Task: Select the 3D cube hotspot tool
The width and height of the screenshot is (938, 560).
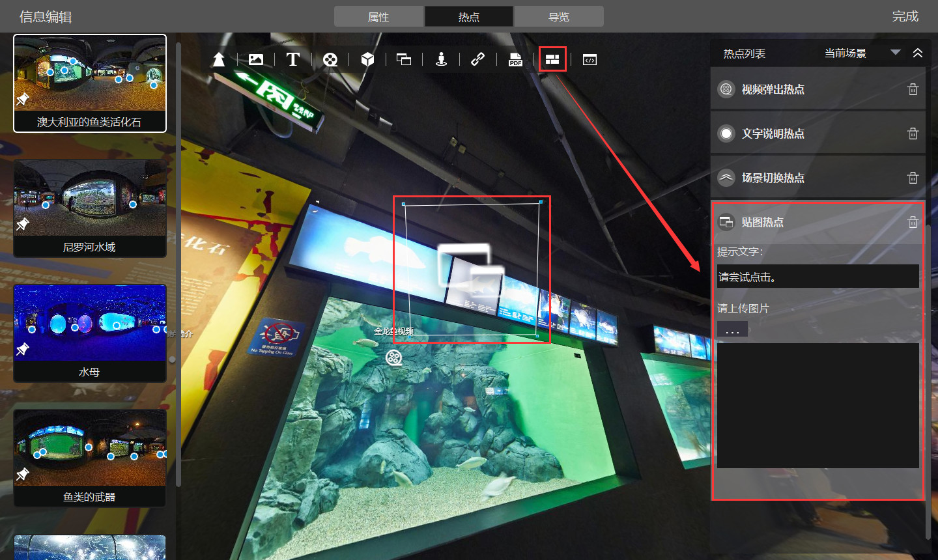Action: click(x=367, y=60)
